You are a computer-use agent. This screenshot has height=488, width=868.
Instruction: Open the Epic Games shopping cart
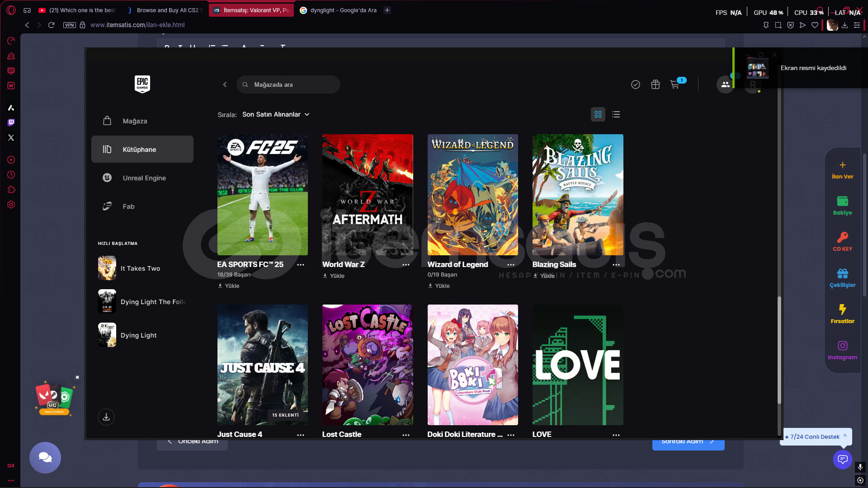[x=675, y=84]
